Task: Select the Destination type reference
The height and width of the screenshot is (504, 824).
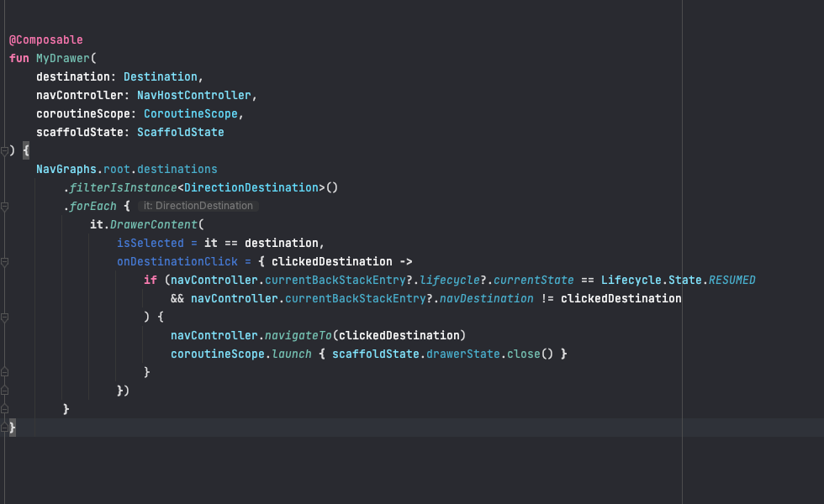Action: pos(160,76)
